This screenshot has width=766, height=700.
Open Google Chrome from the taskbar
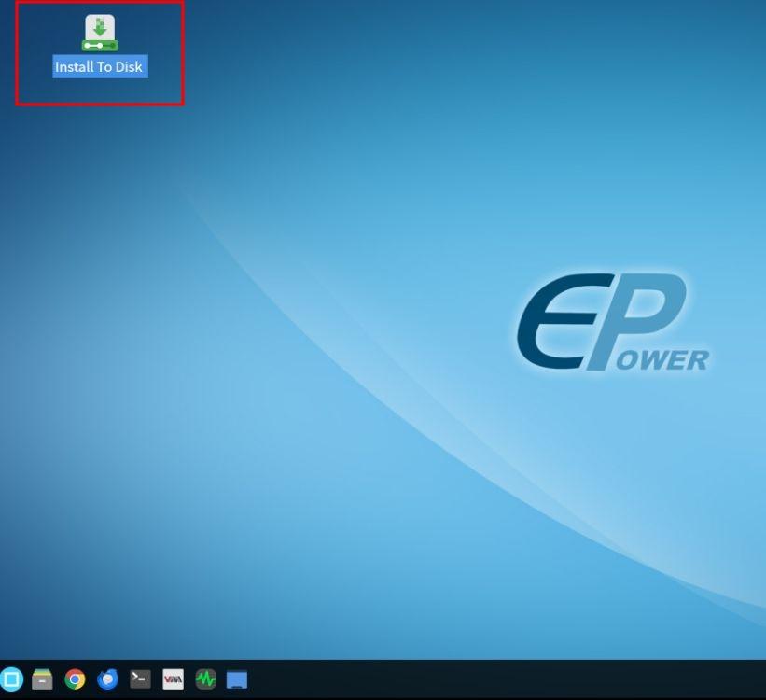76,679
